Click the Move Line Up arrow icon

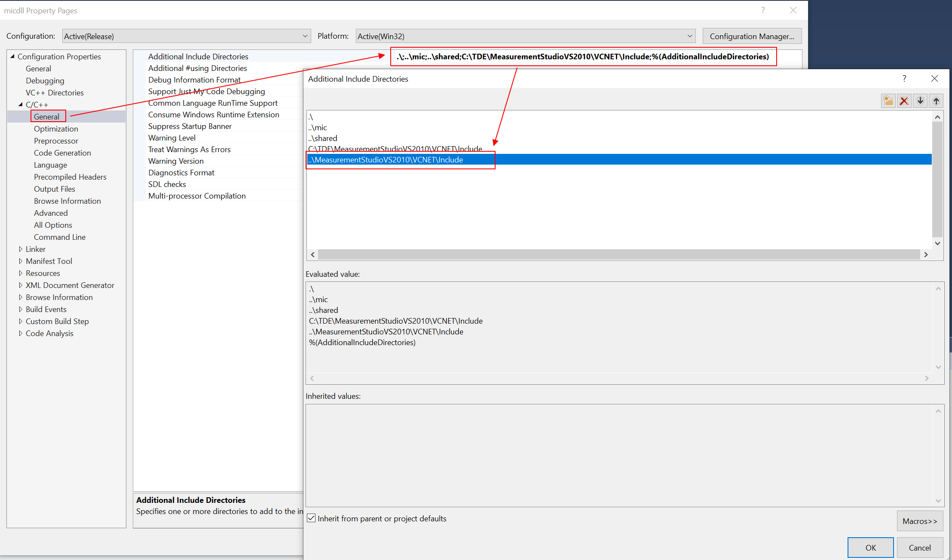pos(936,101)
